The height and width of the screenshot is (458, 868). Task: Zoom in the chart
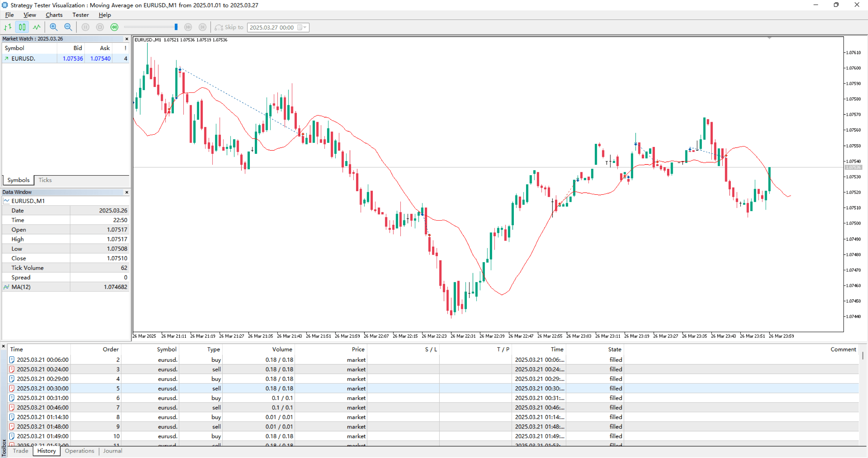(x=53, y=27)
